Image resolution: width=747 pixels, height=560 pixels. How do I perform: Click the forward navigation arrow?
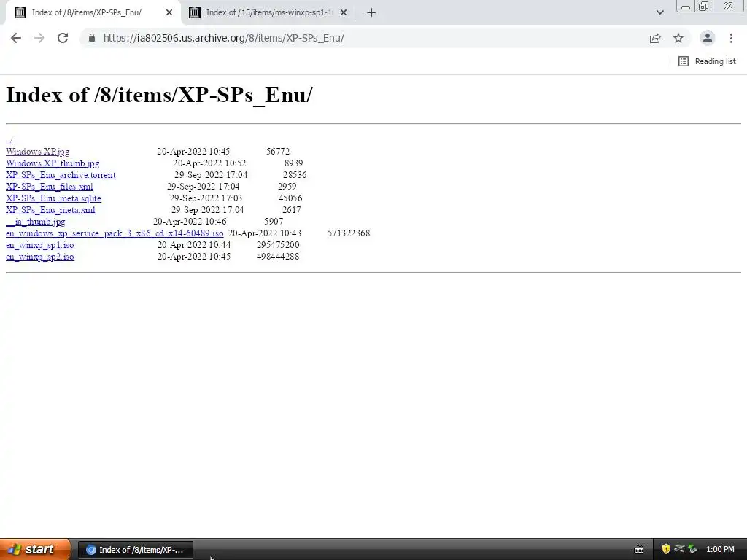39,38
